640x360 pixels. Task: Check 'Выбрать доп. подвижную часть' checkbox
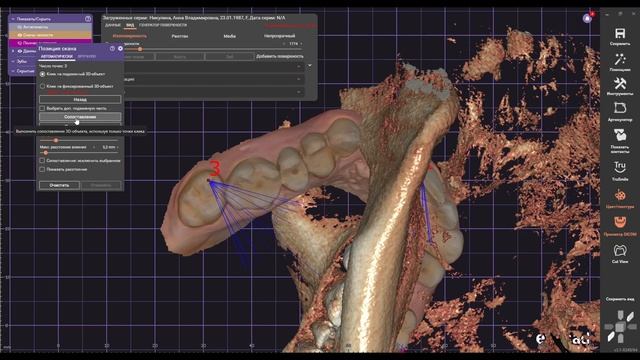[42, 109]
